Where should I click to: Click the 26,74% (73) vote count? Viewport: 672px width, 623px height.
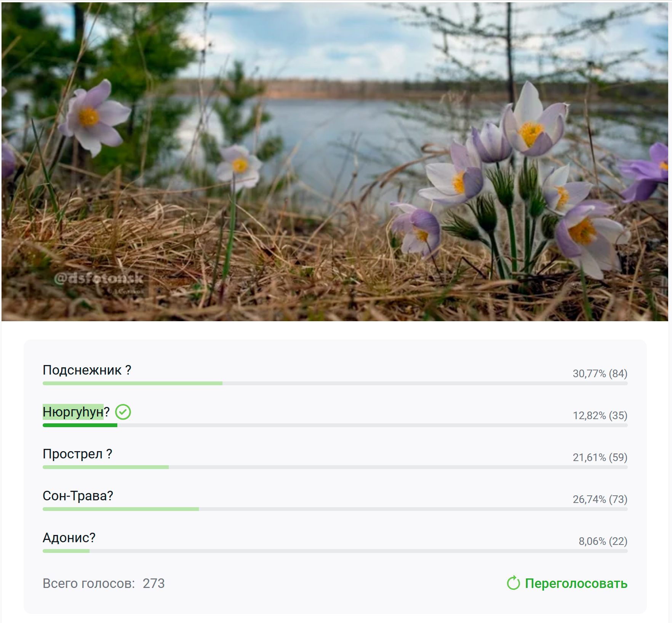point(600,499)
